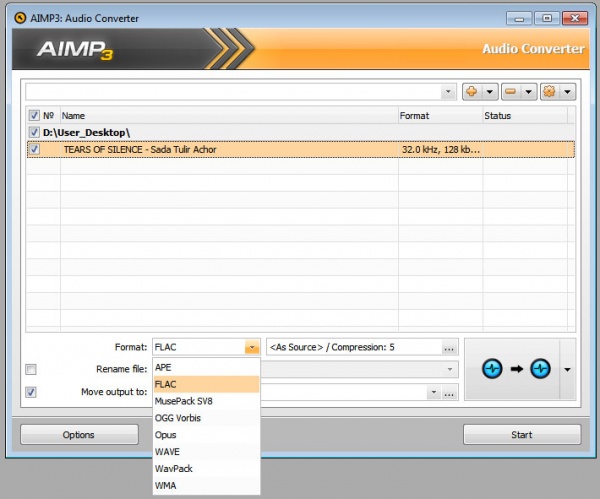Click the 32.0 kHz, 128 kb format cell
600x499 pixels.
440,149
